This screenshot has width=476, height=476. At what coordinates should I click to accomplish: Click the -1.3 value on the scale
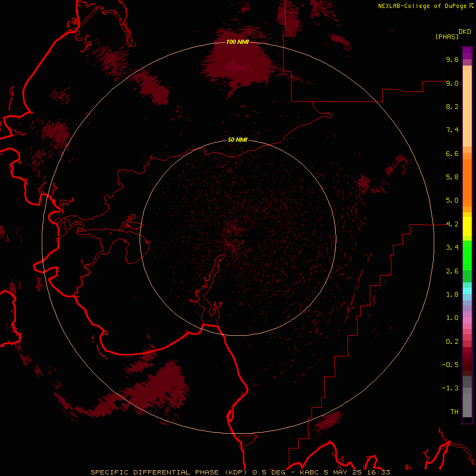pyautogui.click(x=450, y=388)
